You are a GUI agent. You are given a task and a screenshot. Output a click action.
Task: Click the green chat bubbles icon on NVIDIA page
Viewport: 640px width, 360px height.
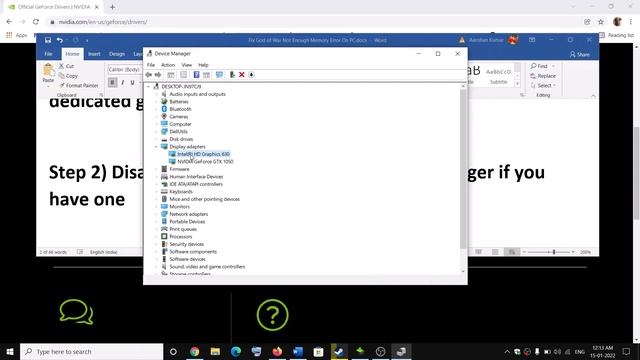pos(76,312)
